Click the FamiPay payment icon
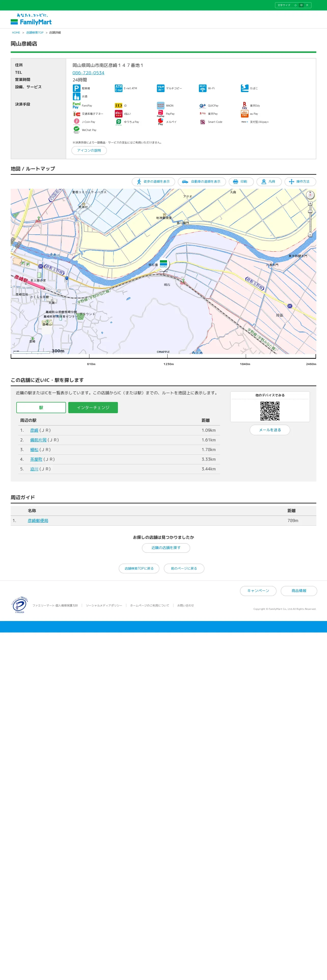The height and width of the screenshot is (980, 327). click(x=76, y=105)
